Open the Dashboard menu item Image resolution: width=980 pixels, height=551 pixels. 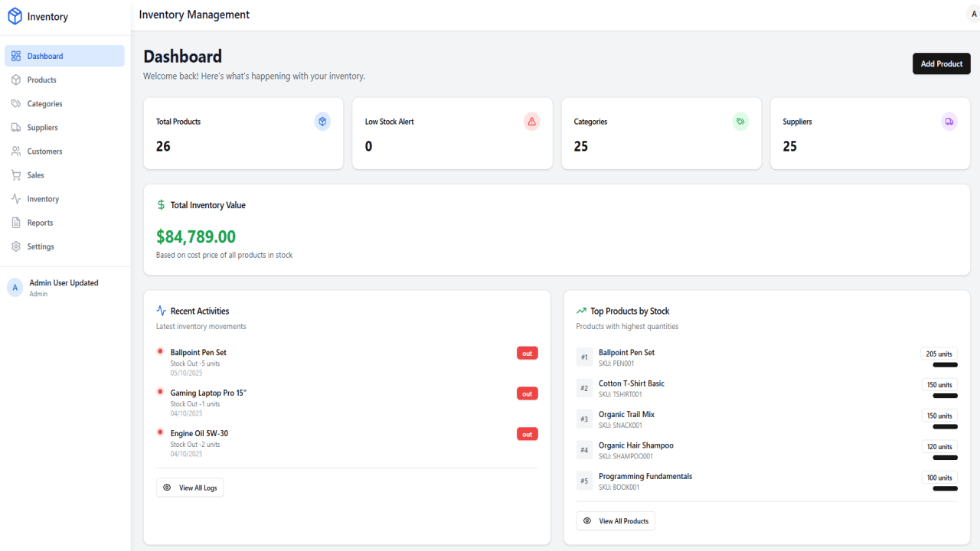point(64,56)
